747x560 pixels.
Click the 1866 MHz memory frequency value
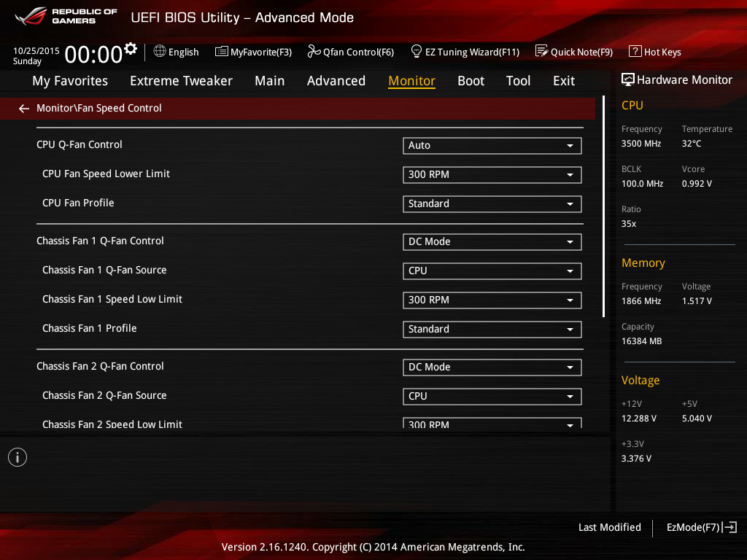tap(640, 301)
